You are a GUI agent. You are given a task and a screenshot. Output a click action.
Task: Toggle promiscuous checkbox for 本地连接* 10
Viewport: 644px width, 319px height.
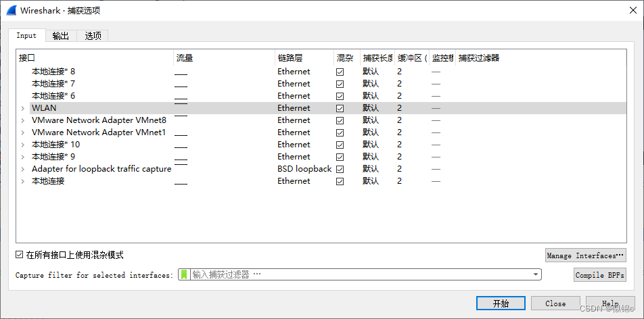tap(340, 145)
